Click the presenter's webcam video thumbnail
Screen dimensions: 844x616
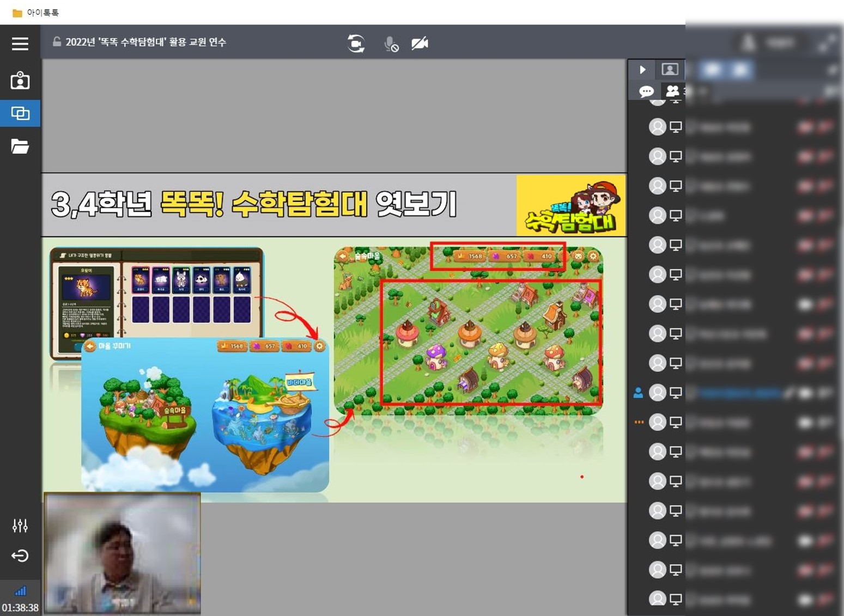[122, 553]
